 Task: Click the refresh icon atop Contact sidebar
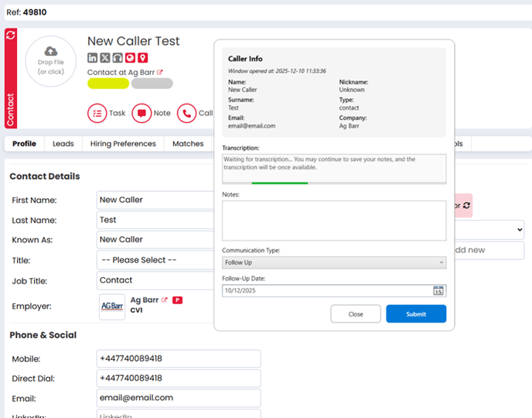click(x=10, y=35)
